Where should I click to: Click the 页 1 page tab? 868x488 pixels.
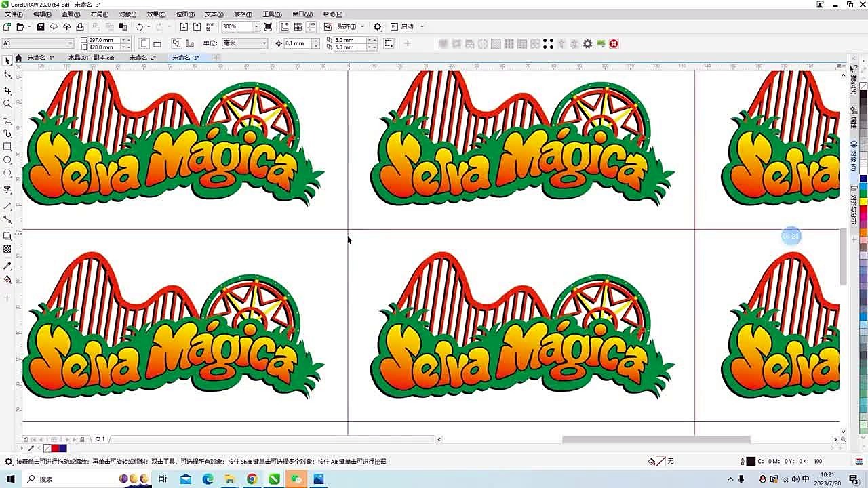tap(100, 439)
